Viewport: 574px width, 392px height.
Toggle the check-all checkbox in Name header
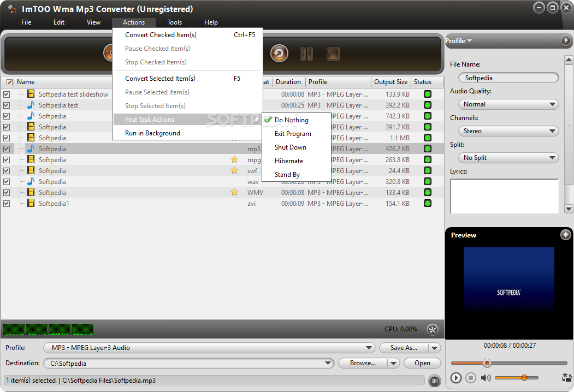[x=9, y=82]
